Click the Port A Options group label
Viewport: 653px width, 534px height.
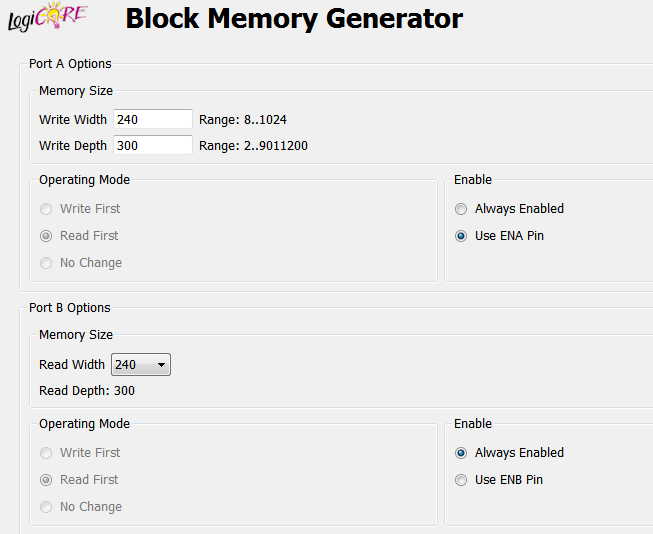70,64
